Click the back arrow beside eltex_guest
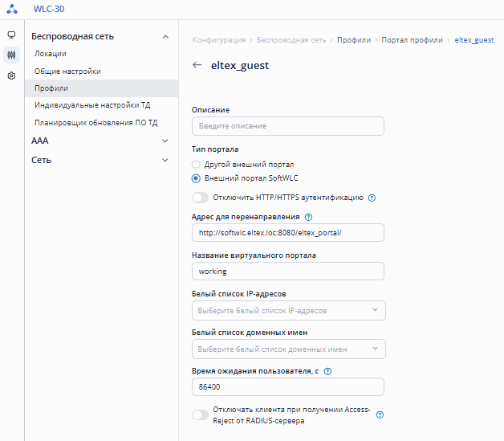Image resolution: width=504 pixels, height=441 pixels. 197,66
